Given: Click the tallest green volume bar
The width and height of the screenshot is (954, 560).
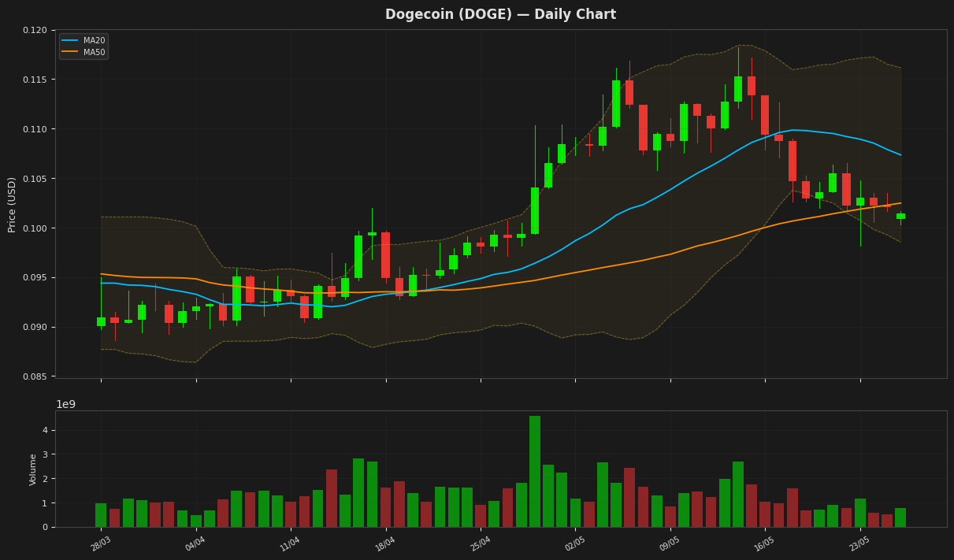Looking at the screenshot, I should coord(535,471).
